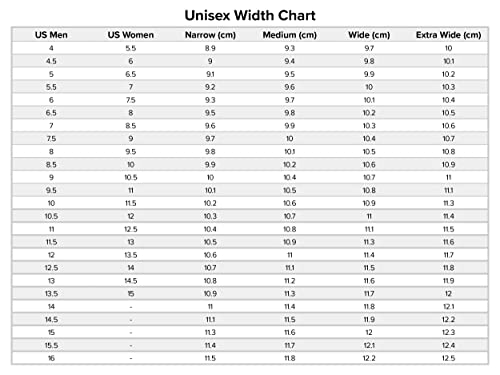The height and width of the screenshot is (375, 500).
Task: Select the US Women column header
Action: pyautogui.click(x=131, y=35)
